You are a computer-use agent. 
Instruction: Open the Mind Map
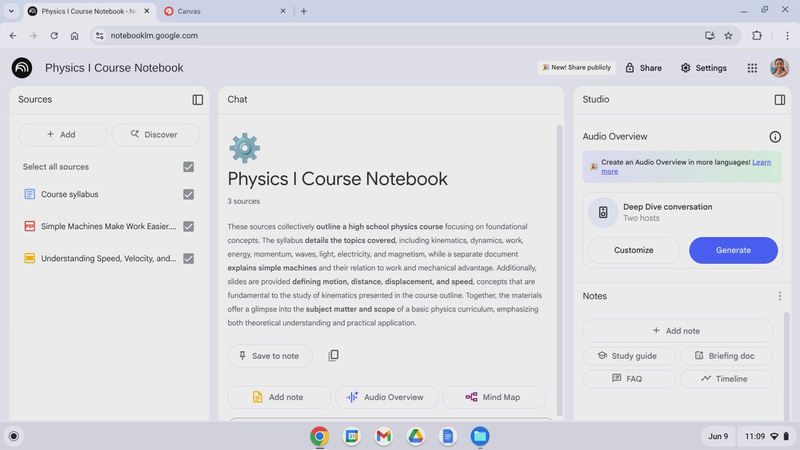[x=494, y=397]
